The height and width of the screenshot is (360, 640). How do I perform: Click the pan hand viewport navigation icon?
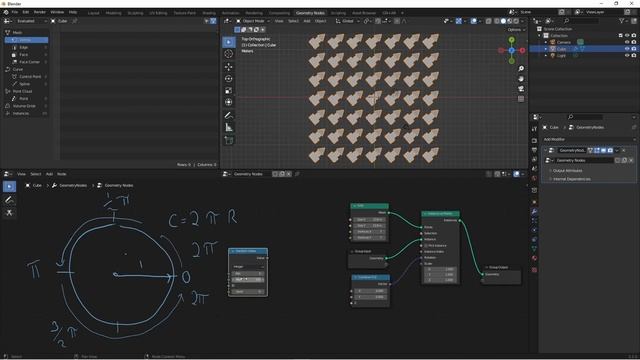(x=521, y=79)
